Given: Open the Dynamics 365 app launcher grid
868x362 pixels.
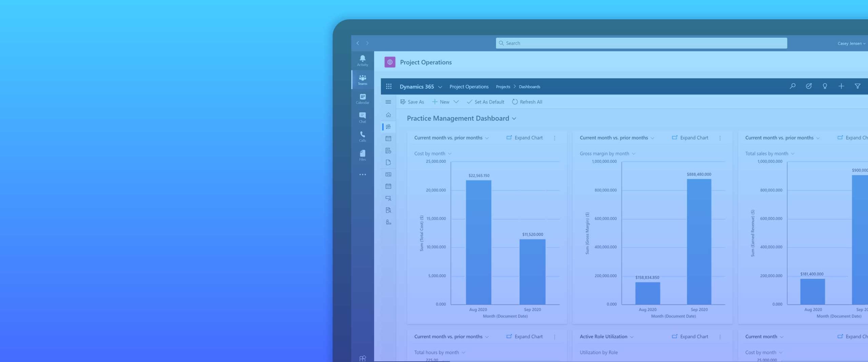Looking at the screenshot, I should point(389,86).
